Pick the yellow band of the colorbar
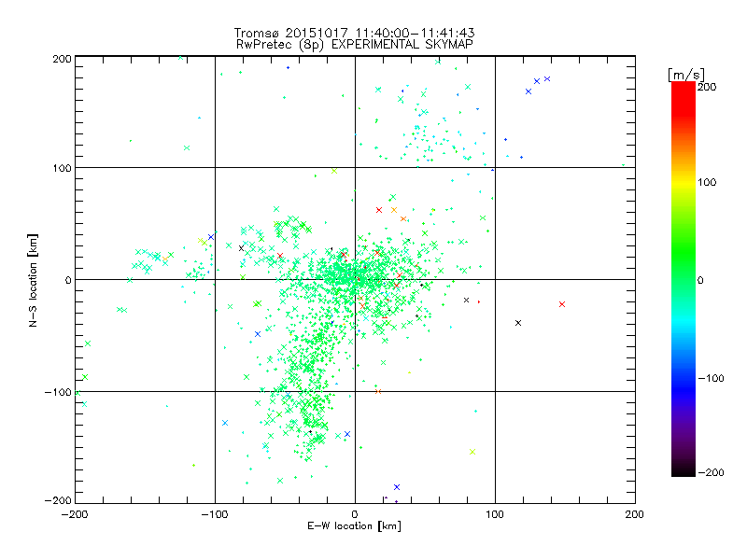This screenshot has height=560, width=747. pyautogui.click(x=684, y=182)
